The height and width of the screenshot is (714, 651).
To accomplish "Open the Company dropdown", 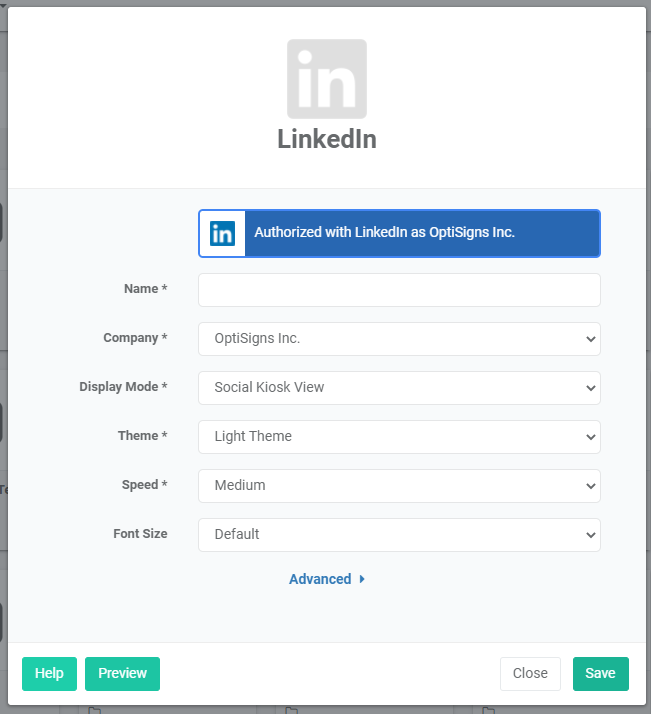I will pyautogui.click(x=399, y=339).
